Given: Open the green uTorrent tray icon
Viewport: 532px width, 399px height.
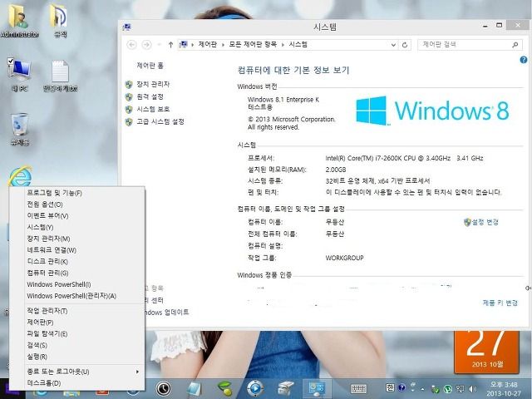Looking at the screenshot, I should tap(448, 389).
